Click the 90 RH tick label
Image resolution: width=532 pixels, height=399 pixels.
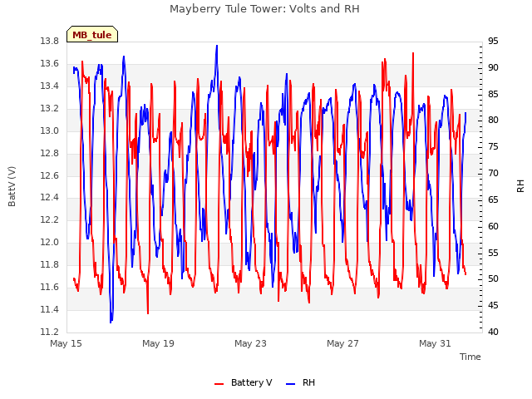tap(493, 68)
